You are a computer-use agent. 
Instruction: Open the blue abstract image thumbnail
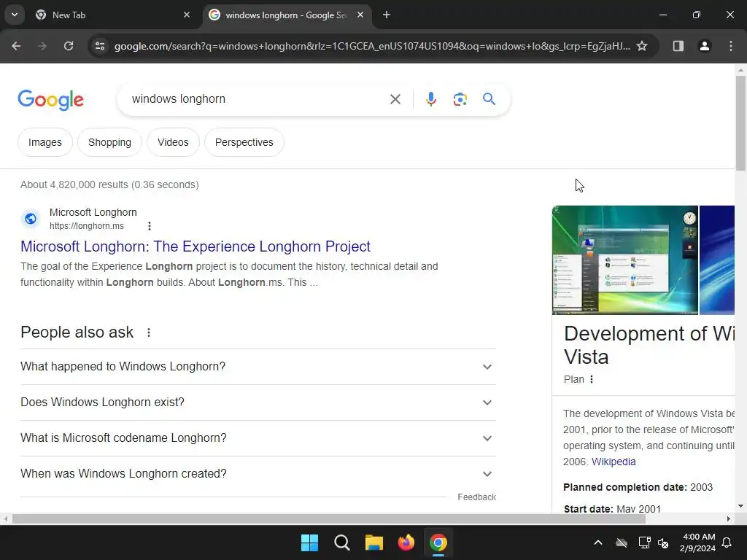(x=716, y=260)
